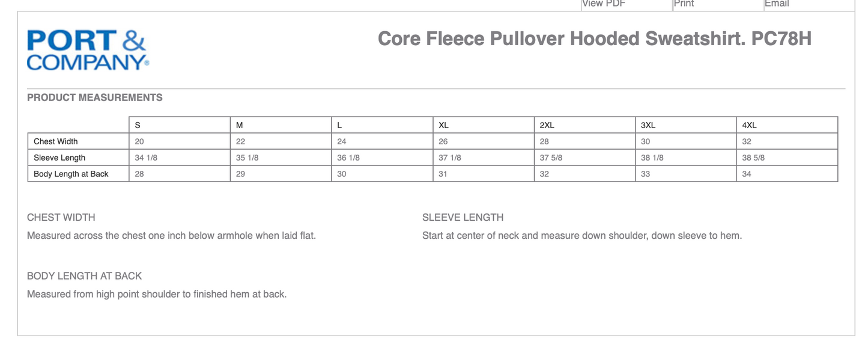Click the XL size column header

pos(444,125)
